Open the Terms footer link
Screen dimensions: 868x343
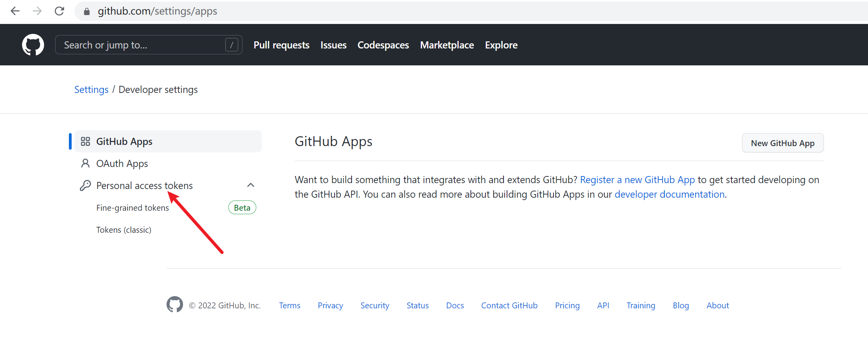click(x=290, y=306)
